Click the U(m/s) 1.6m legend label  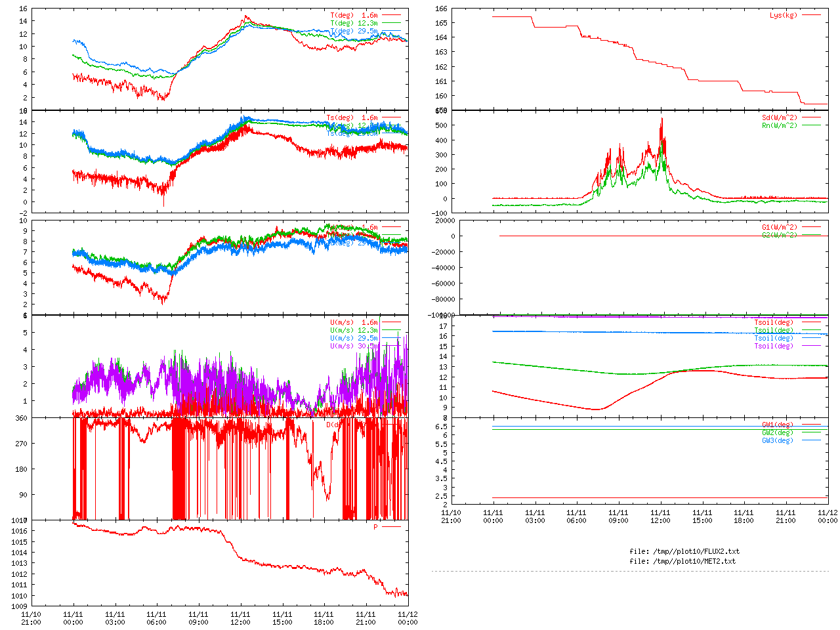(354, 322)
